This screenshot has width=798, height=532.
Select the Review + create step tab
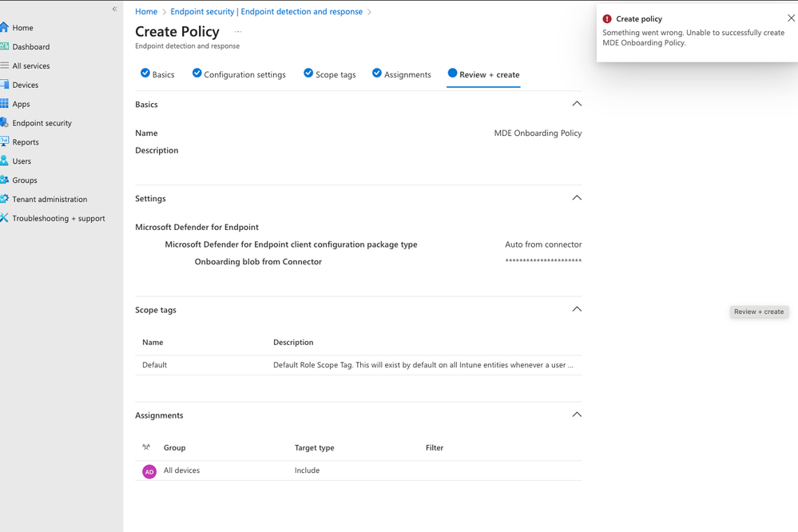(483, 74)
